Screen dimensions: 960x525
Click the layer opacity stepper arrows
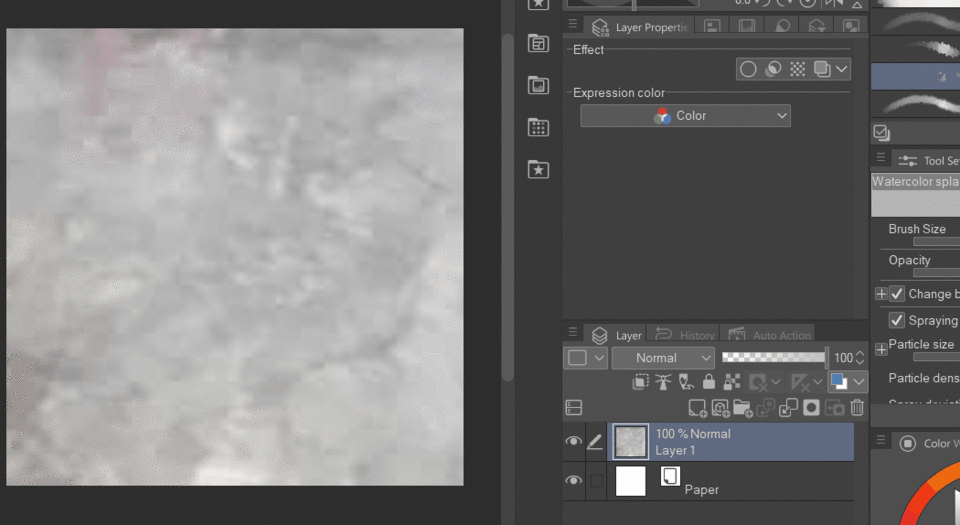click(x=860, y=357)
